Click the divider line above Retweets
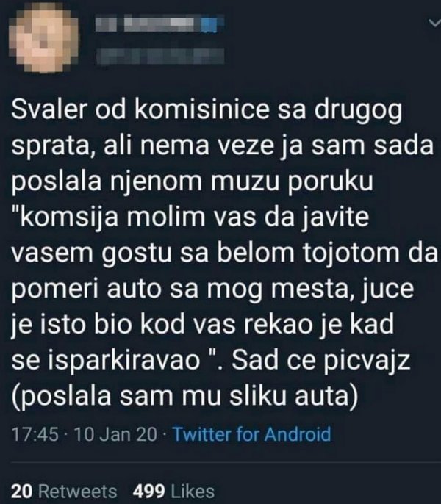Viewport: 441px width, 504px height. pyautogui.click(x=226, y=462)
